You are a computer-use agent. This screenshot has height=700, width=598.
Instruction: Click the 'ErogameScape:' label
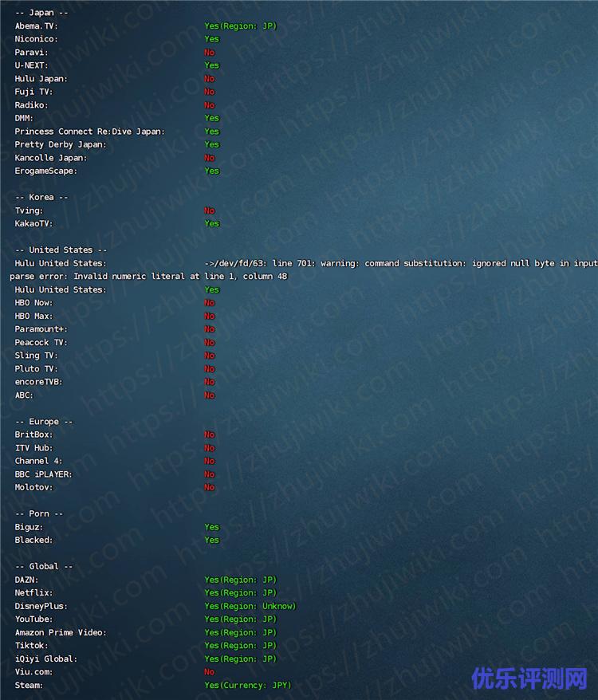point(46,171)
